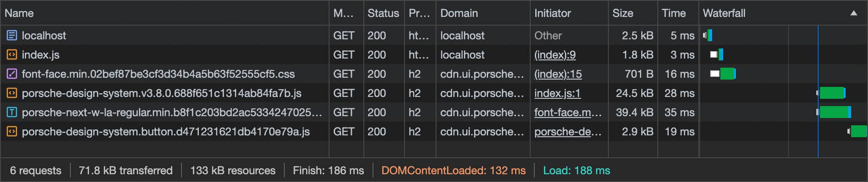Click the waterfall bar for localhost
The image size is (868, 182).
click(x=708, y=35)
